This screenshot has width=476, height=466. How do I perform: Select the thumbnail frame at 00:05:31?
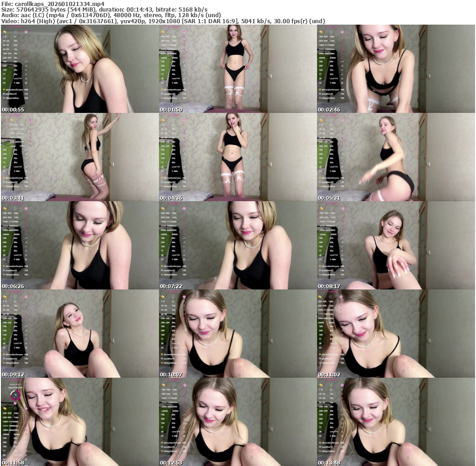tap(396, 157)
